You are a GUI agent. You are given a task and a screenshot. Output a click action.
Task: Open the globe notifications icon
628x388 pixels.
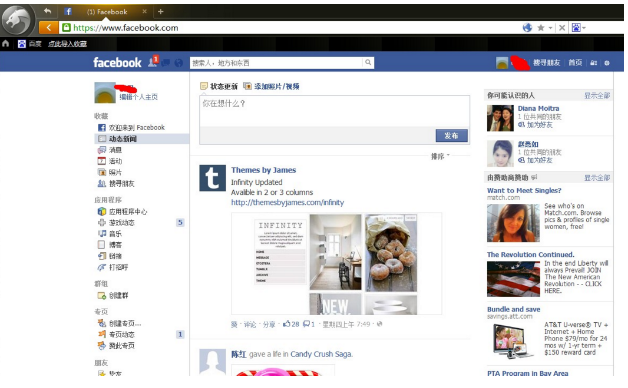tap(179, 63)
